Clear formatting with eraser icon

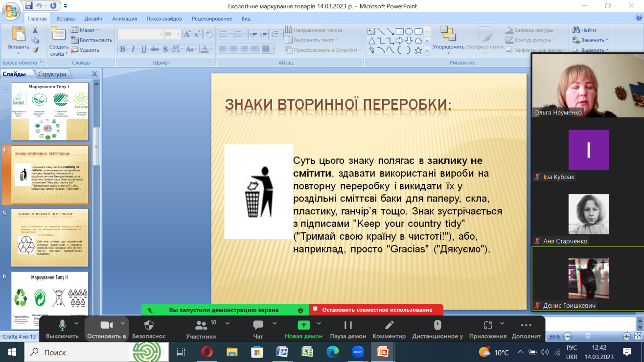coord(210,34)
